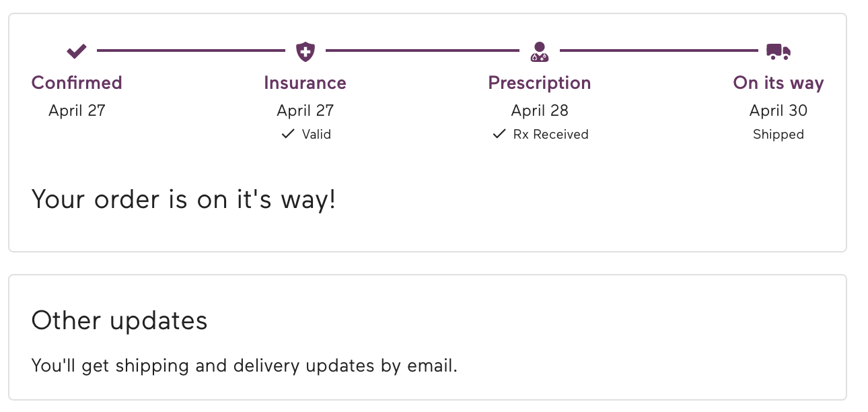Click the "Your order is on it's way!" heading

184,200
